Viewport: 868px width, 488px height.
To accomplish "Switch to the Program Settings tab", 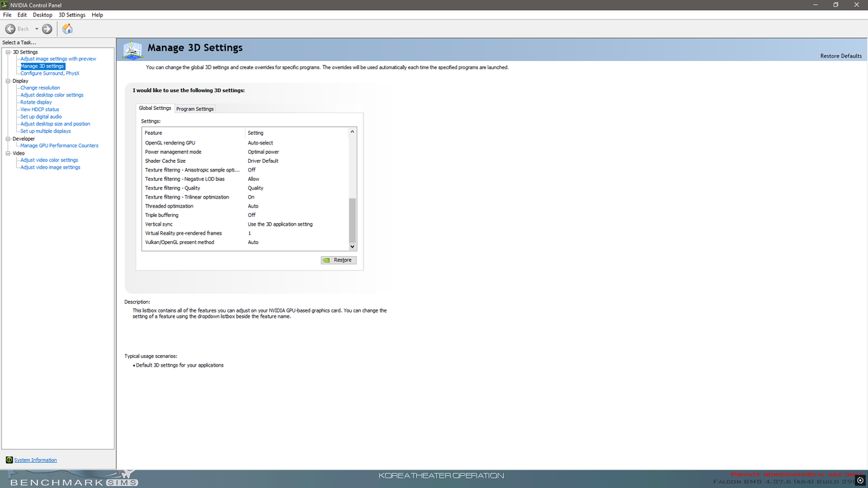I will click(195, 108).
